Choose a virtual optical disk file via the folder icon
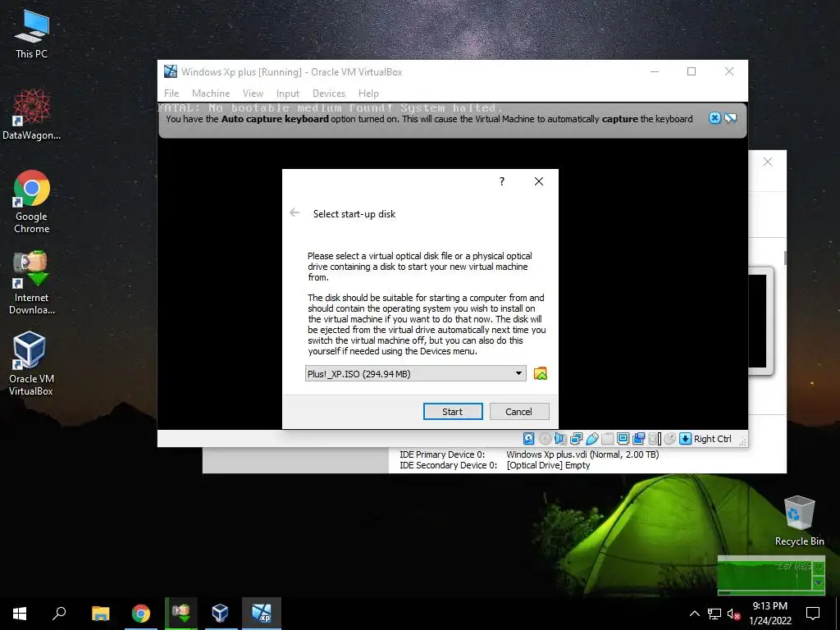This screenshot has width=840, height=630. tap(541, 373)
